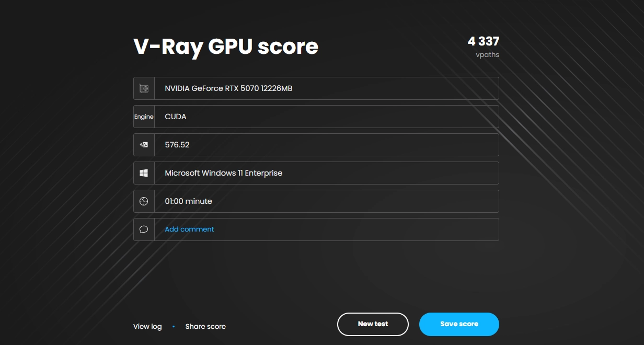Click the speech bubble comment icon
Viewport: 644px width, 345px height.
(x=144, y=229)
